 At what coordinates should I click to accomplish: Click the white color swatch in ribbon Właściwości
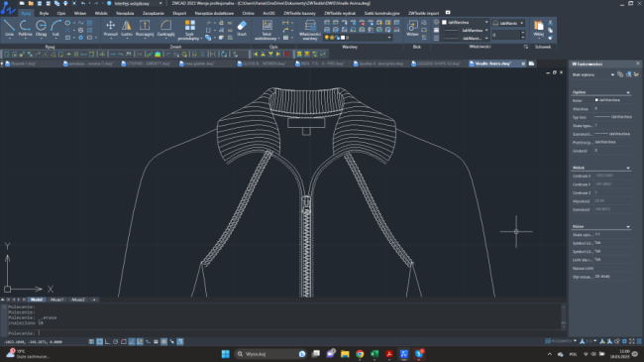pyautogui.click(x=444, y=22)
